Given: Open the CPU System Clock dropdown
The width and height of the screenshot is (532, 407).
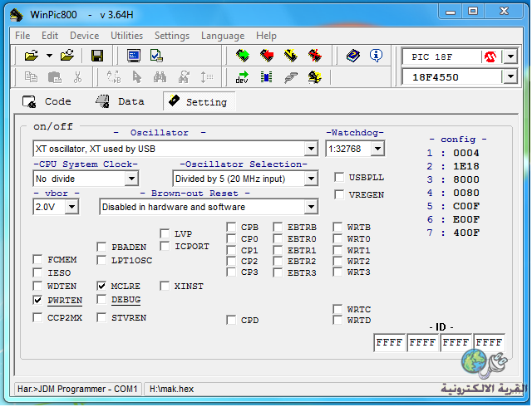Looking at the screenshot, I should [x=131, y=179].
